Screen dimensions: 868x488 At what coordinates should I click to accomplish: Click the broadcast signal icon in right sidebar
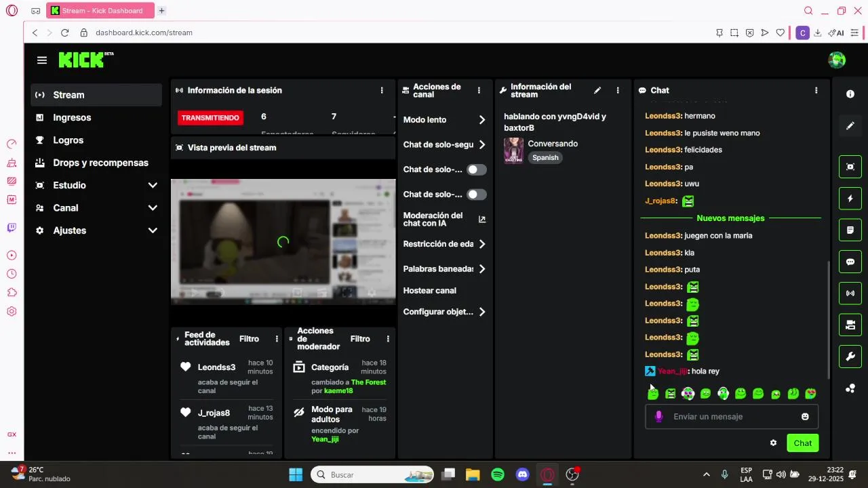tap(850, 293)
